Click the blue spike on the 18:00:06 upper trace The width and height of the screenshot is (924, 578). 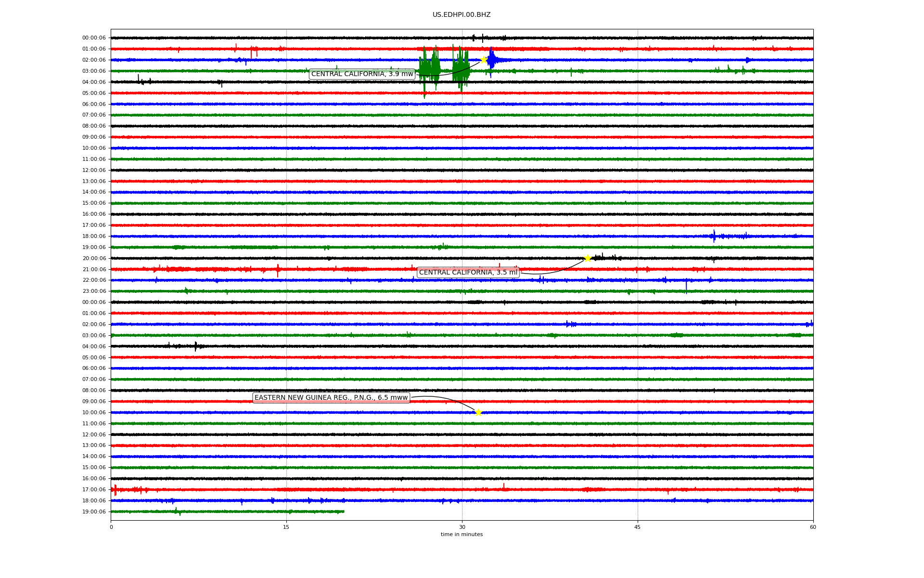coord(714,236)
